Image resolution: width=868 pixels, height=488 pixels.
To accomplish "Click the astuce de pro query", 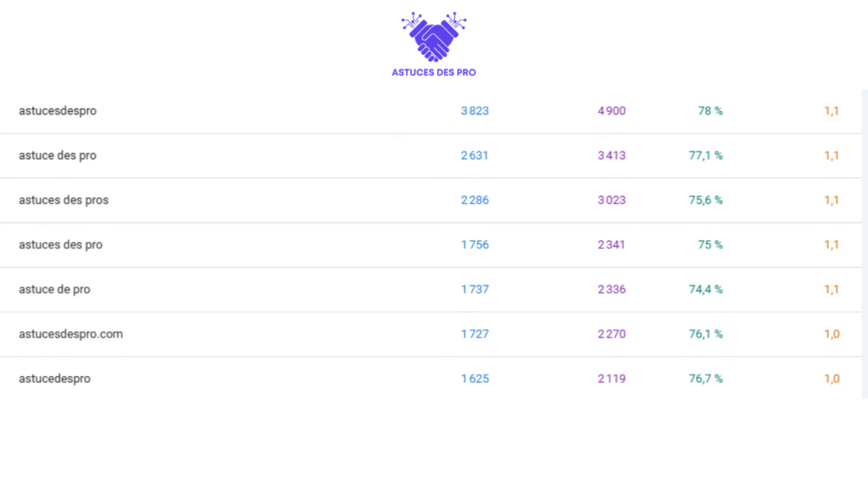I will tap(54, 290).
